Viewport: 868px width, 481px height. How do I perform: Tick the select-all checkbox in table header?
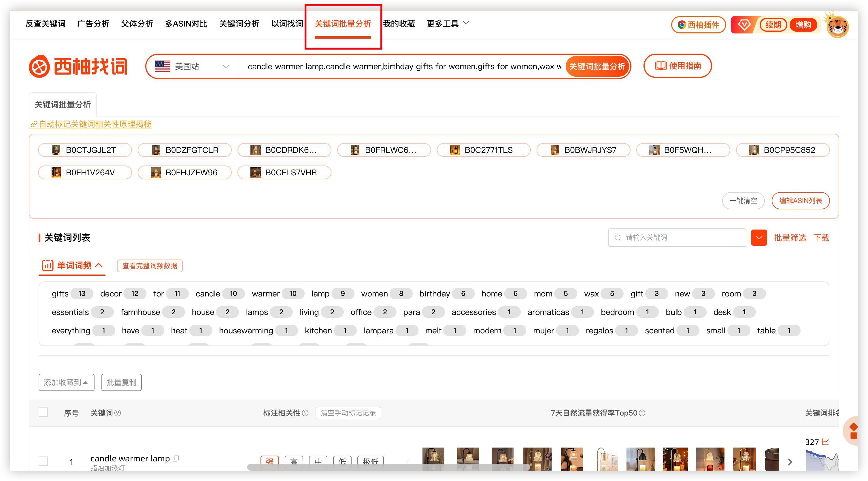(43, 412)
